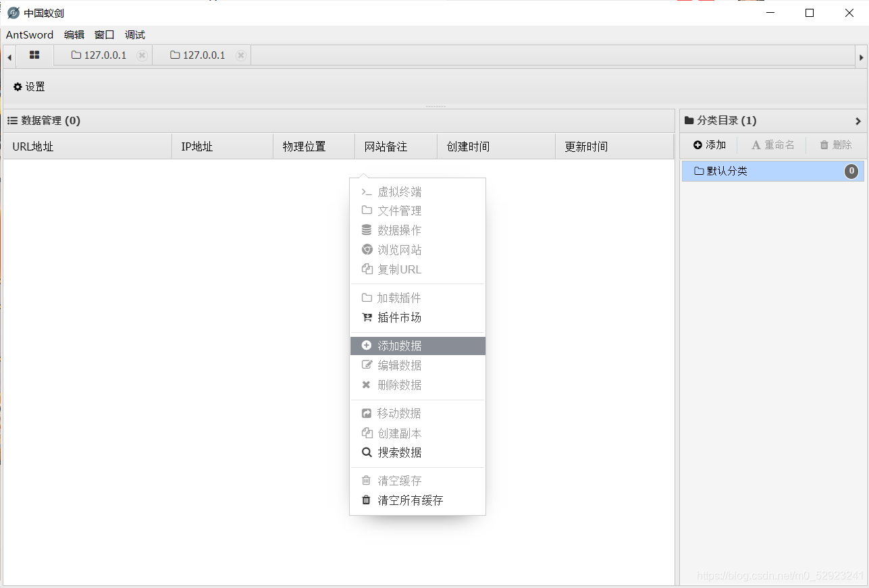
Task: Open the 编辑 menu
Action: click(x=74, y=35)
